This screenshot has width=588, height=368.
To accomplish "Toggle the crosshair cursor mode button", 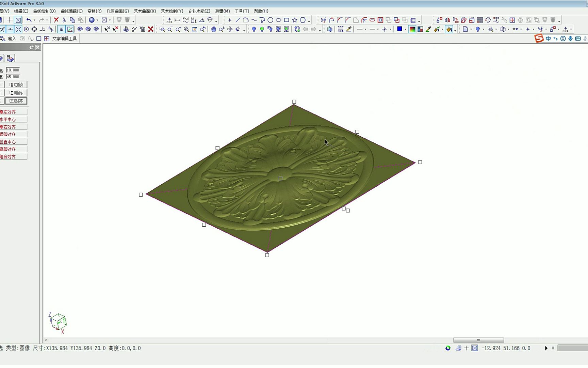I will 10,20.
